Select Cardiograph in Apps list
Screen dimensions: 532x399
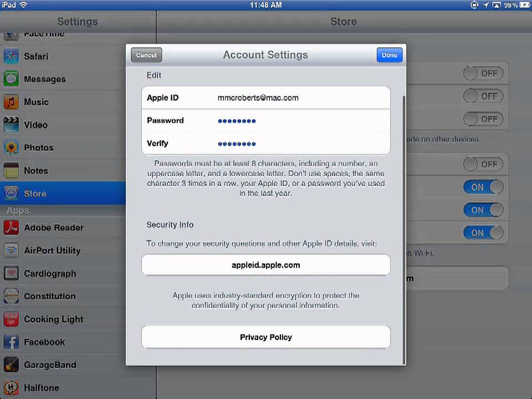(63, 273)
